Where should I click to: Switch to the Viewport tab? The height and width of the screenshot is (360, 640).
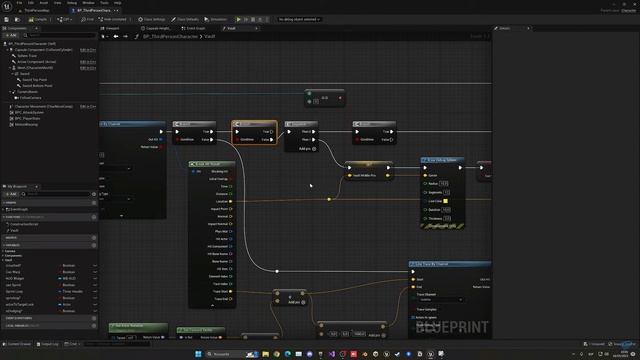tap(110, 28)
